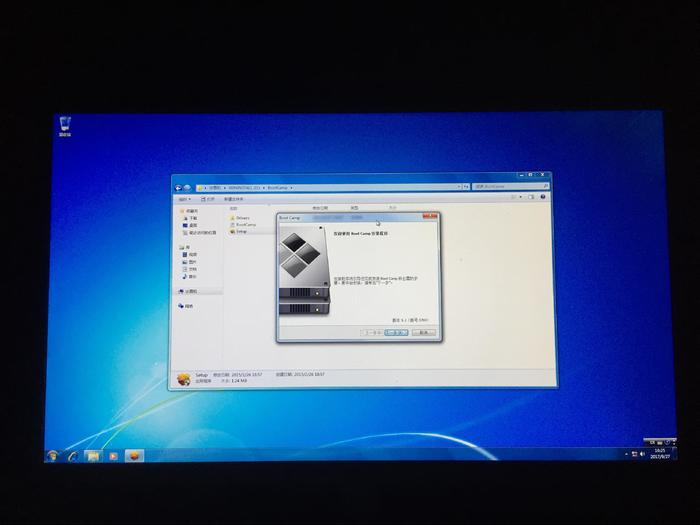Open Windows Explorer from the taskbar
Screen dimensions: 700x525
[x=93, y=456]
